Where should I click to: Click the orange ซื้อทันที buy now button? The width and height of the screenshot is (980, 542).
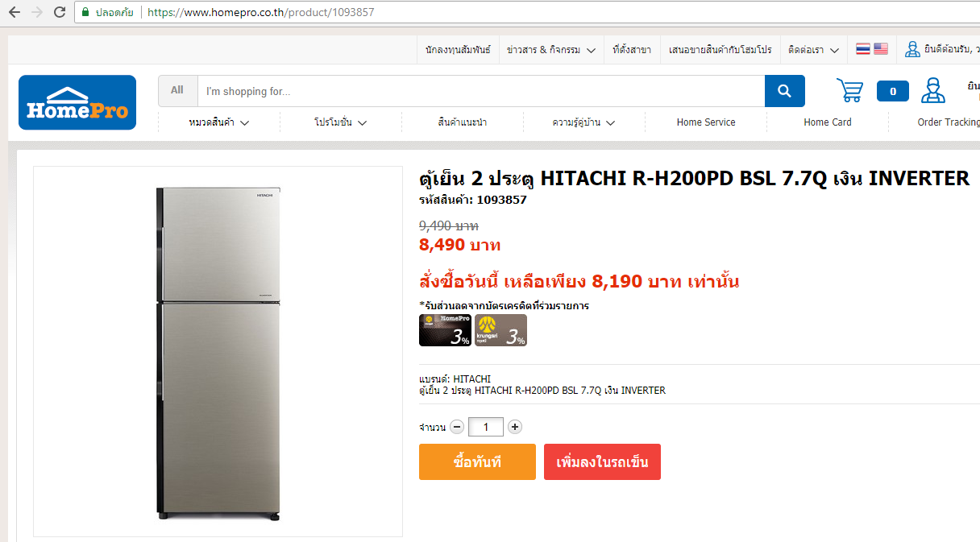pos(477,462)
